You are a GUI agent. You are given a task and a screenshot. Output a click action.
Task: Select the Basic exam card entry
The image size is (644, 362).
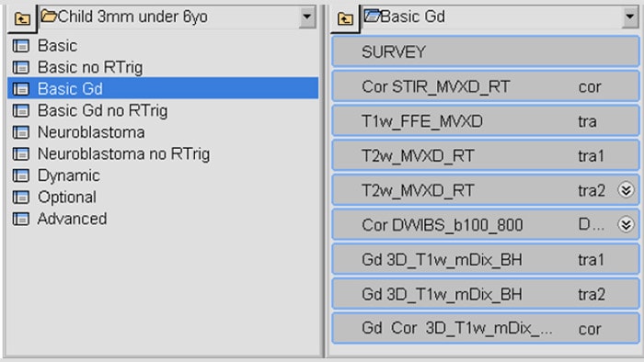(x=163, y=46)
